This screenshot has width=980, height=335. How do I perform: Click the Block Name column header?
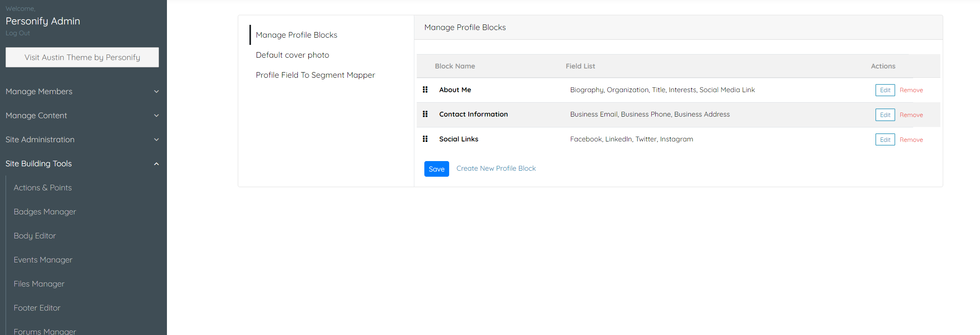(x=455, y=66)
